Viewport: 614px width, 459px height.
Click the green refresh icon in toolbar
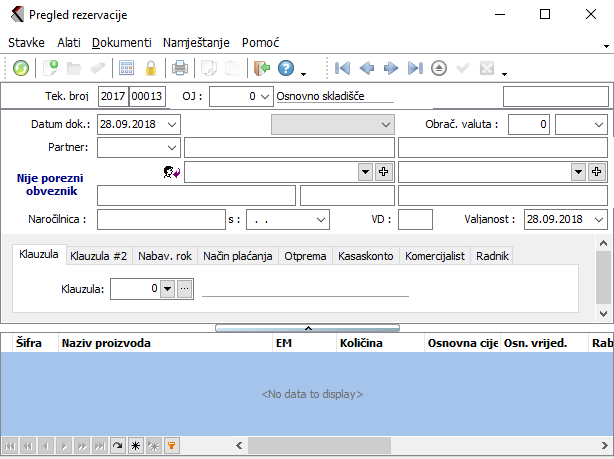tap(20, 68)
